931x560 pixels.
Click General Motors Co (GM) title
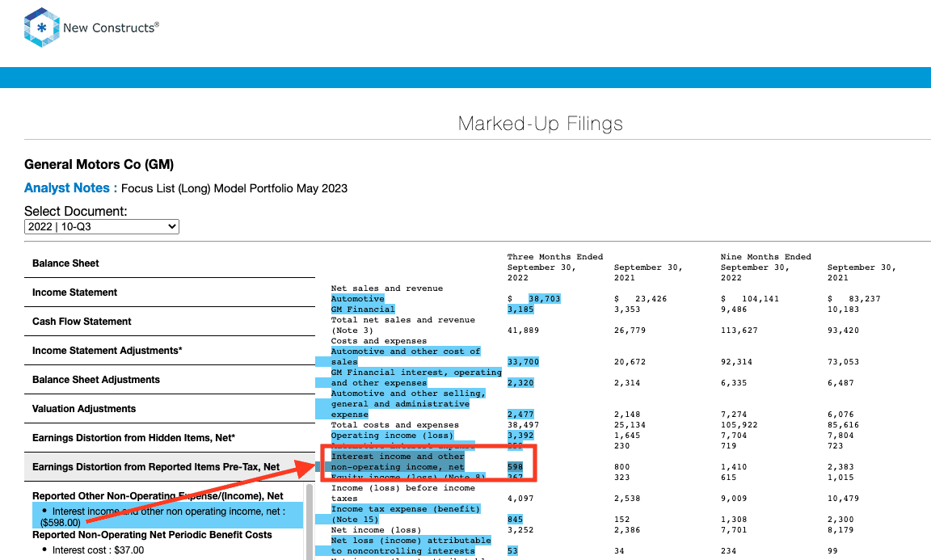99,165
